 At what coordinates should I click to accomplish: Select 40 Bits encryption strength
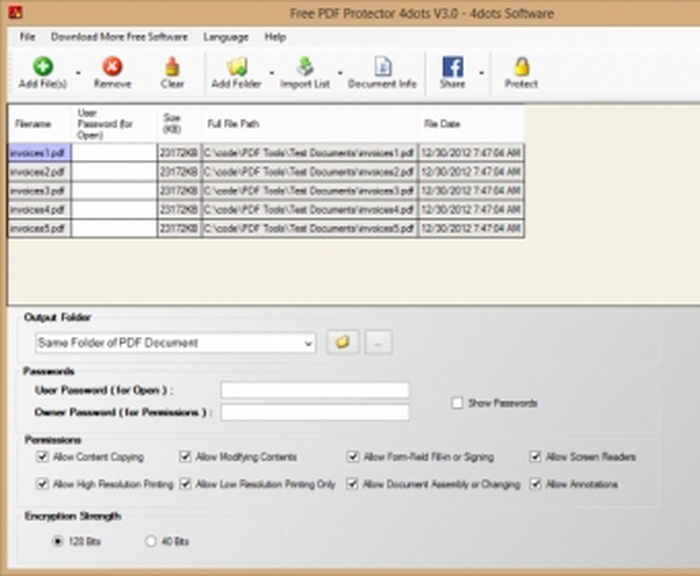pos(151,541)
